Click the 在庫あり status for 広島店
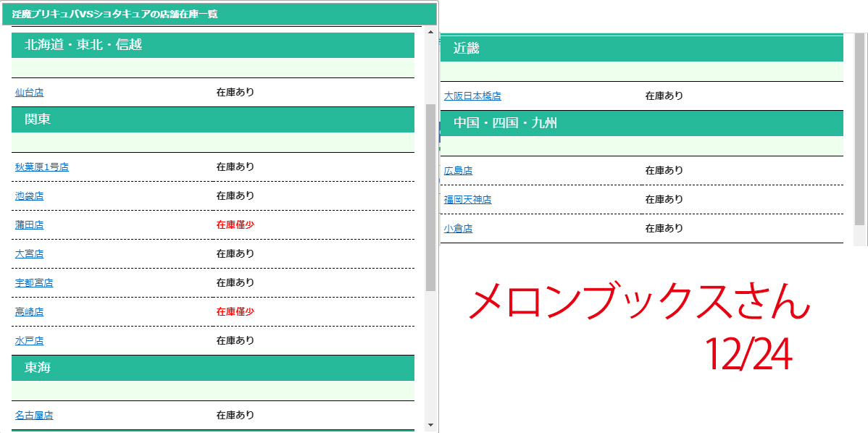 [x=664, y=170]
